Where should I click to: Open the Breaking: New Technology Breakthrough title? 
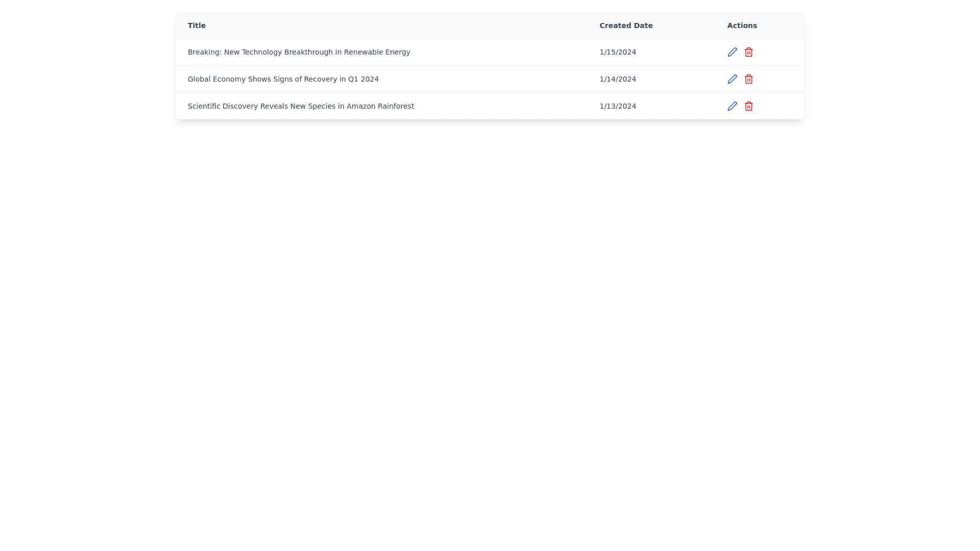pos(299,52)
